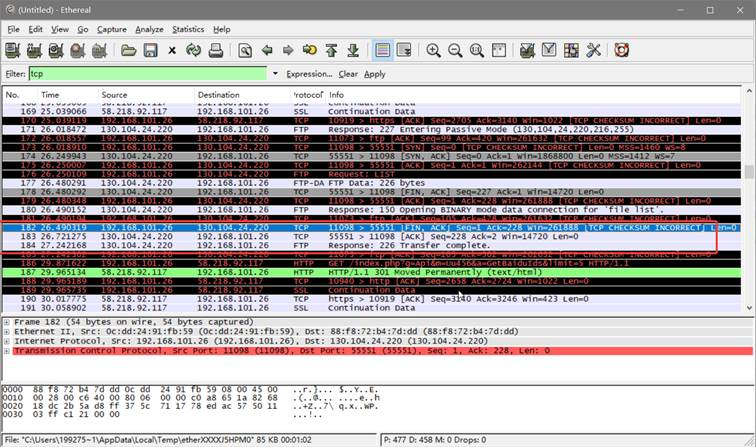The width and height of the screenshot is (756, 447).
Task: Jump to last packet icon
Action: 353,50
